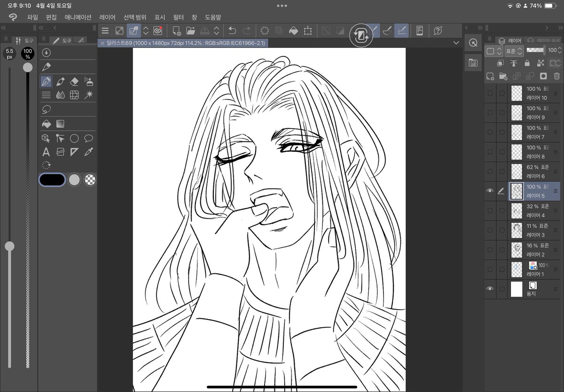Select the Object operation cube tool
Screen dimensions: 564x392
46,138
